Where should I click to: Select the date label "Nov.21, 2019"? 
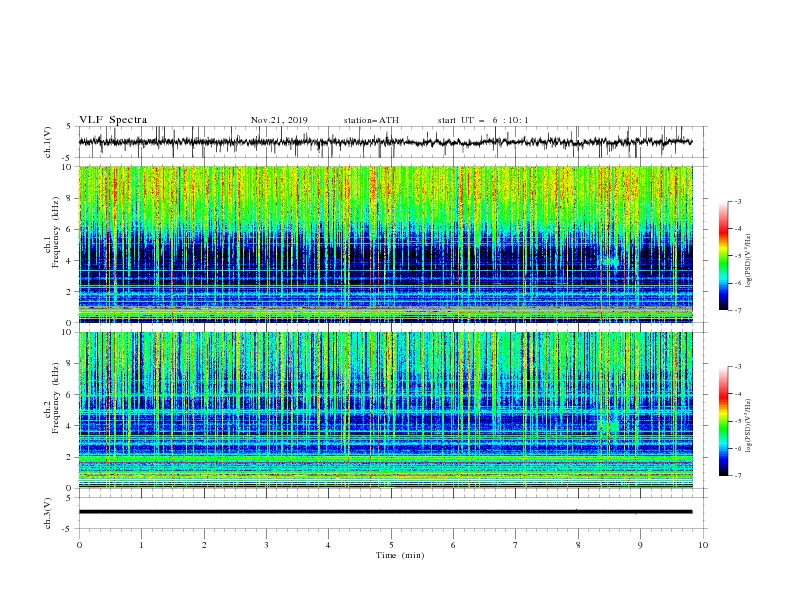[x=279, y=120]
